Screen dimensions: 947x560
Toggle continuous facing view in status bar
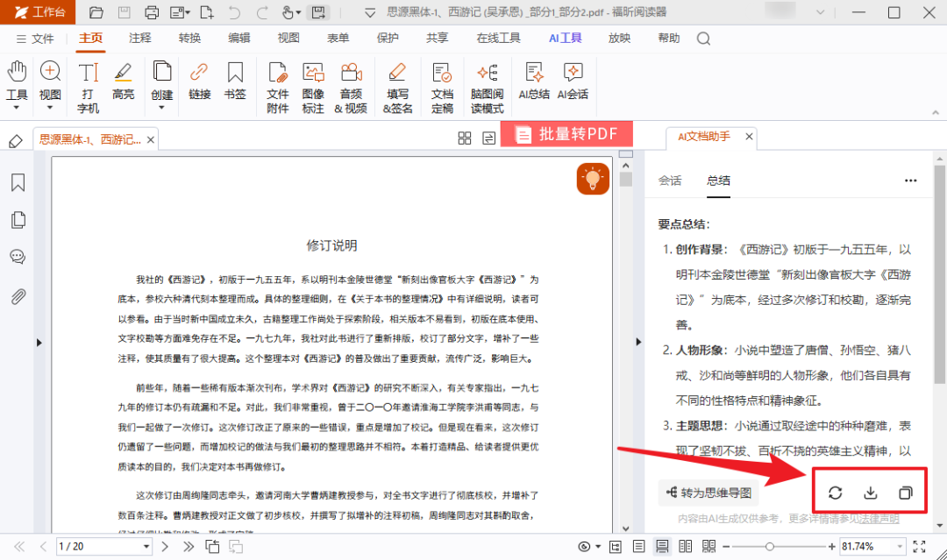[x=709, y=547]
